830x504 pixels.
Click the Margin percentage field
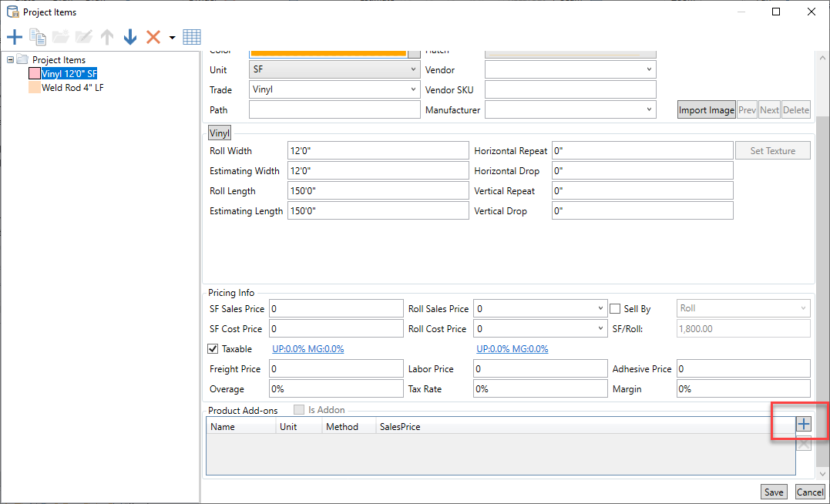click(744, 388)
